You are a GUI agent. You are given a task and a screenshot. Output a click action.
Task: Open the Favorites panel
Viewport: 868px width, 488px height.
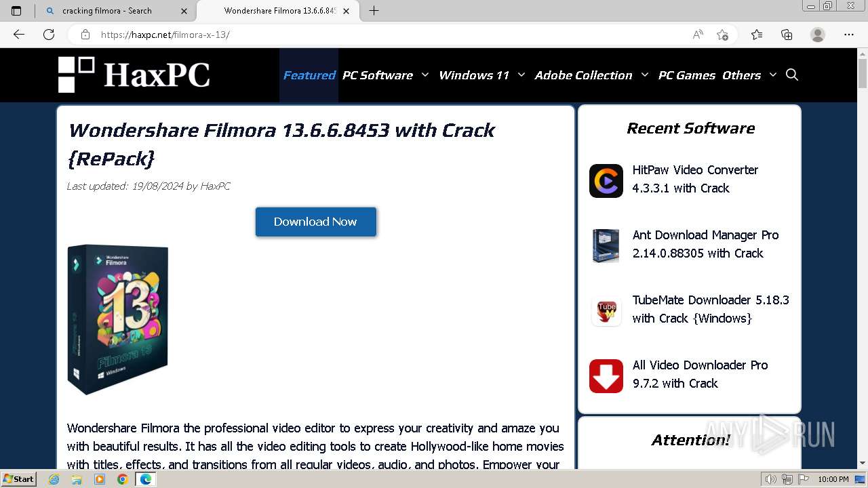757,35
